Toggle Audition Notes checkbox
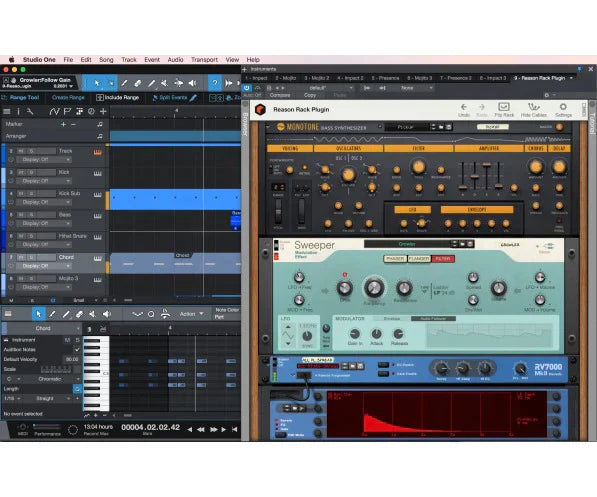 77,349
